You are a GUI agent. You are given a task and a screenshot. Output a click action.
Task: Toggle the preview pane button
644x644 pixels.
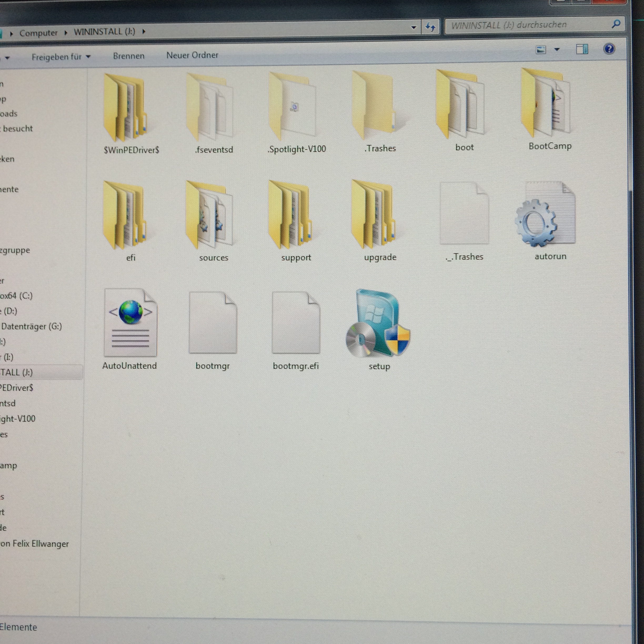click(x=582, y=50)
